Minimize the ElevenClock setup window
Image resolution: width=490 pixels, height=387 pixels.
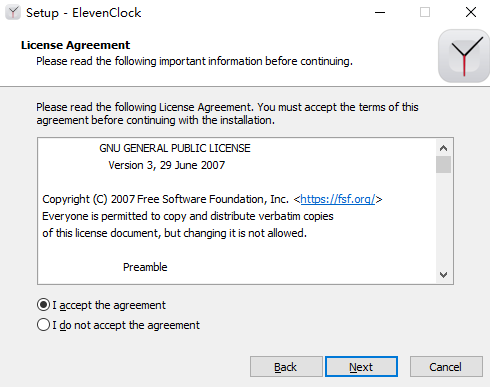point(380,13)
